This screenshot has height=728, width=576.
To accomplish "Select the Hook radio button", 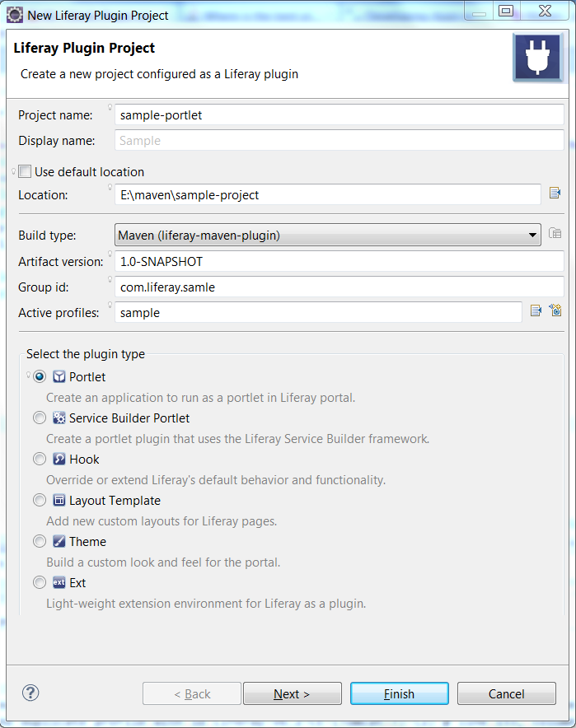I will tap(40, 460).
